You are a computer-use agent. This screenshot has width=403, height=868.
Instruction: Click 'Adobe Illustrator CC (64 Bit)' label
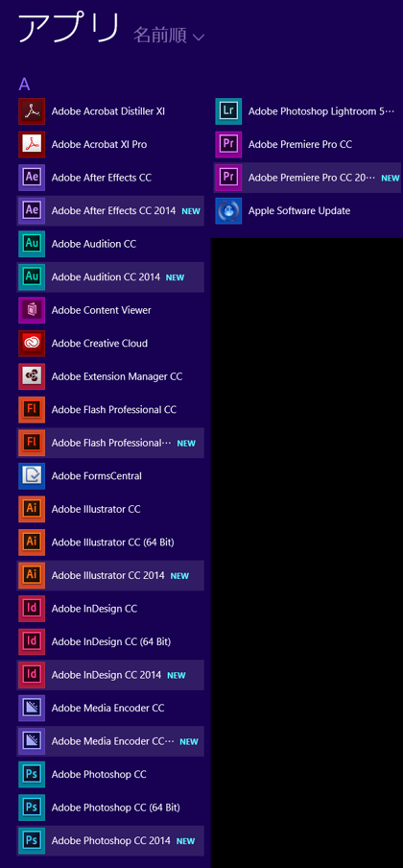coord(113,542)
